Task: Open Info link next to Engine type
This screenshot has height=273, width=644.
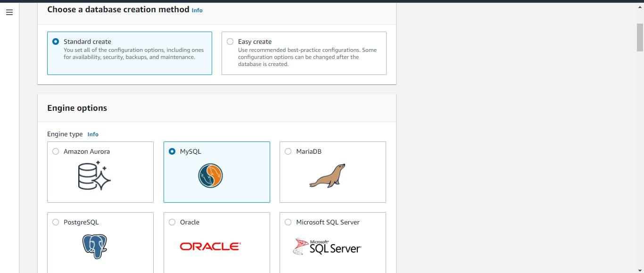Action: click(x=93, y=134)
